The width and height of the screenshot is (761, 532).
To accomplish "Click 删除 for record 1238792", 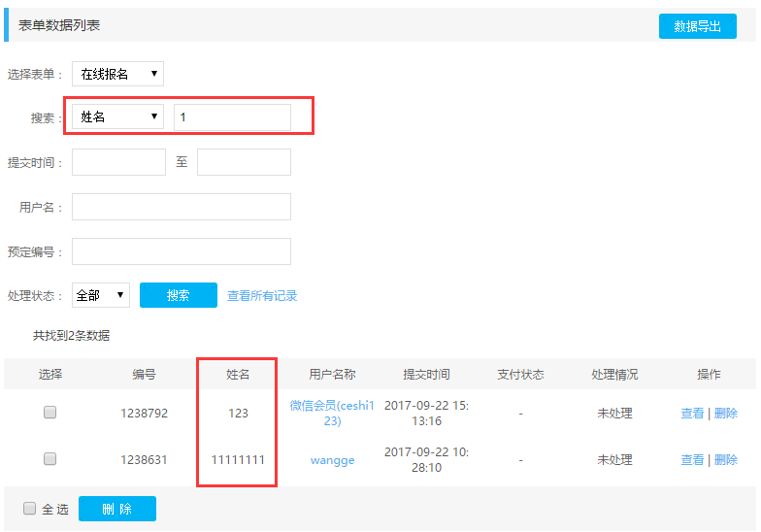I will (725, 414).
